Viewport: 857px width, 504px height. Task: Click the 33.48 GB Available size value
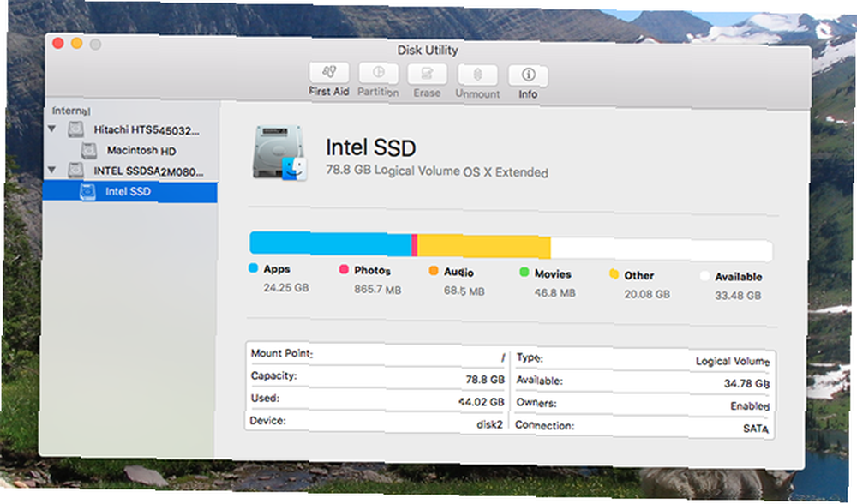tap(738, 296)
